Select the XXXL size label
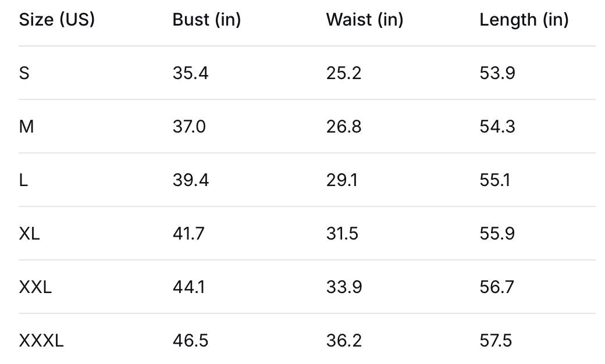The image size is (605, 364). (x=41, y=341)
